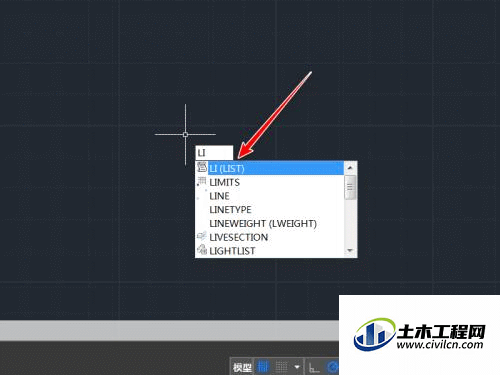Toggle the snap mode status icon

click(x=282, y=367)
